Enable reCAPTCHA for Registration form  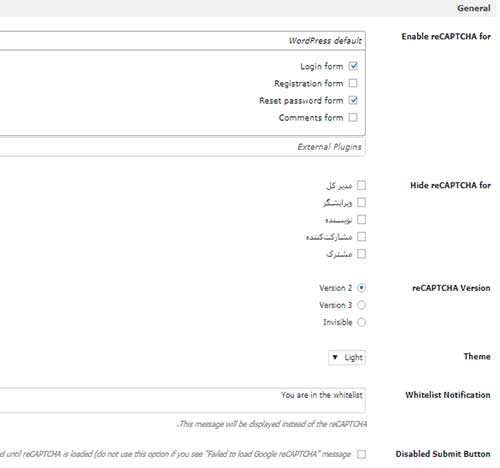tap(353, 83)
